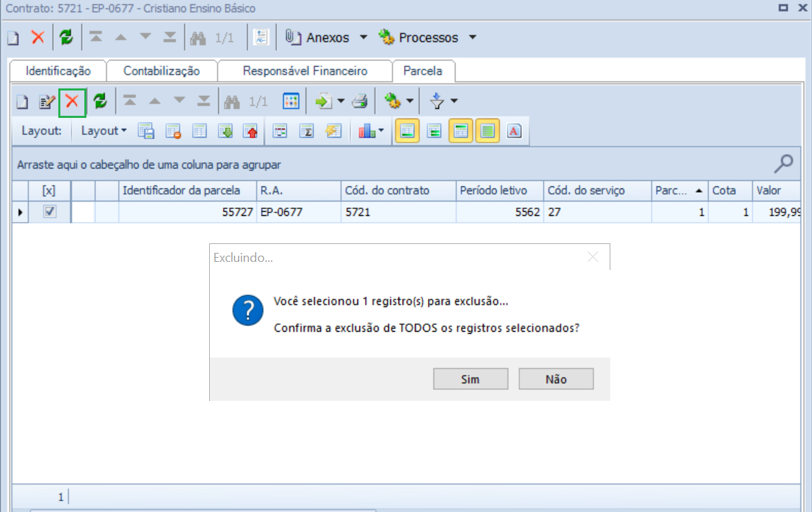The image size is (812, 512).
Task: Uncheck the row checkbox for parcela 55727
Action: [x=49, y=211]
